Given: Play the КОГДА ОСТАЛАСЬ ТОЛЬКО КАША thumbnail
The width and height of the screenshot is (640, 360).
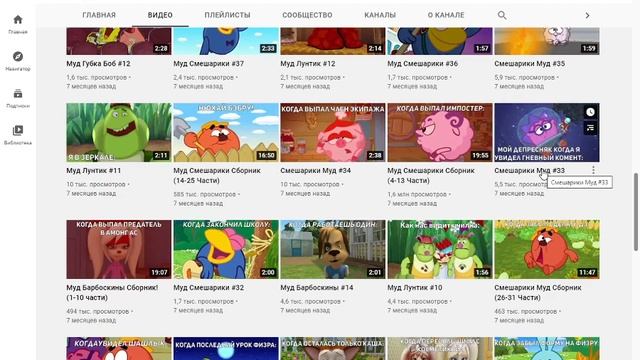Looking at the screenshot, I should pyautogui.click(x=333, y=349).
